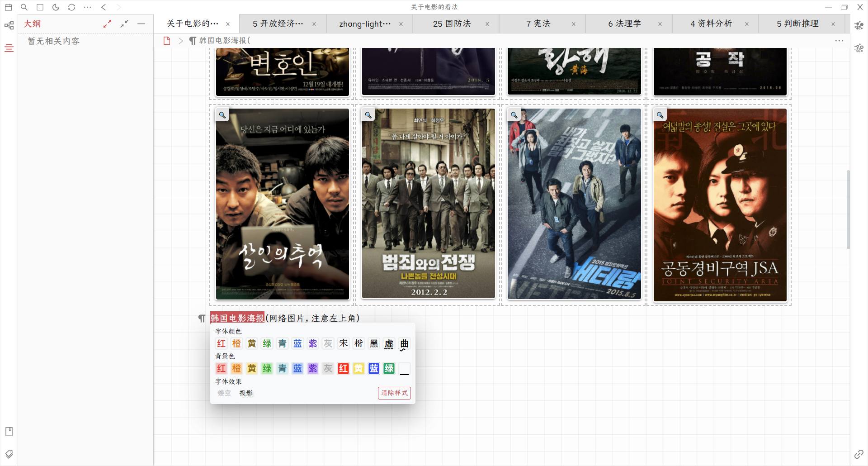Click the 韩国电影海报( breadcrumb item

tap(220, 41)
